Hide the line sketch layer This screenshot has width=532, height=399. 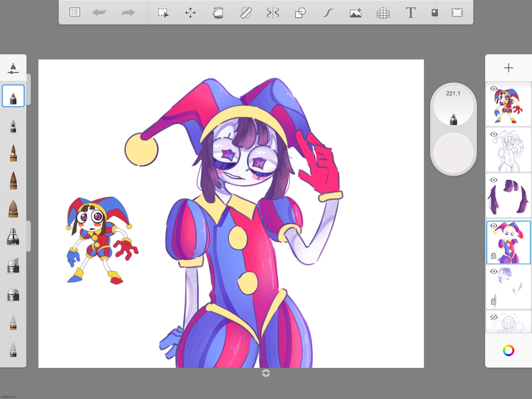tap(494, 134)
